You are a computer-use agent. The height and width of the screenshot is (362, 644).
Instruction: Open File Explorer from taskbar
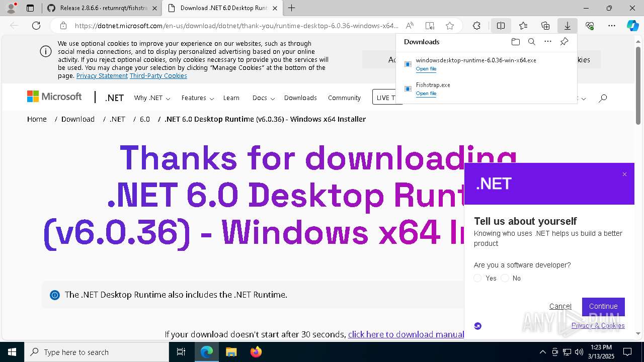click(x=231, y=352)
